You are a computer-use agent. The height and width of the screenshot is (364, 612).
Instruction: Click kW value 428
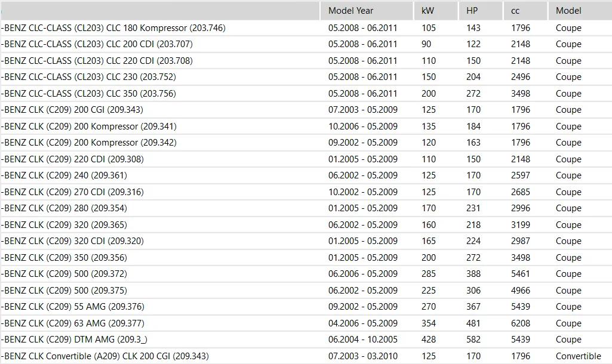[x=429, y=340]
